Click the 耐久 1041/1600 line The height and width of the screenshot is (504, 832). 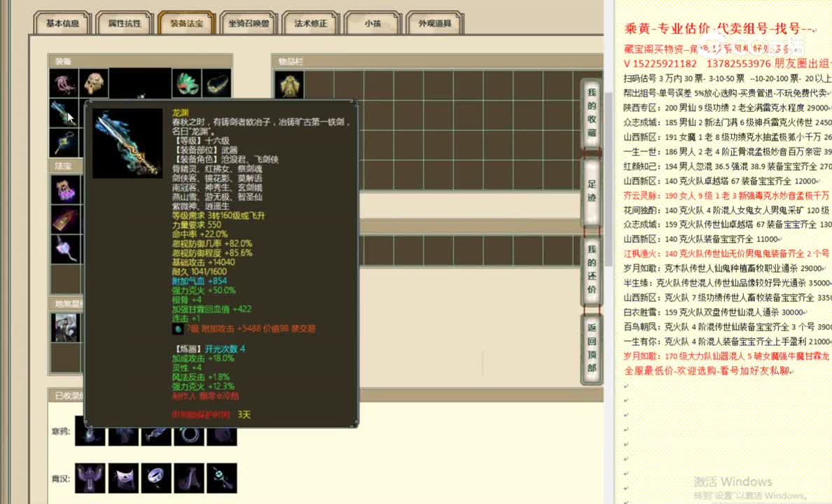point(199,272)
